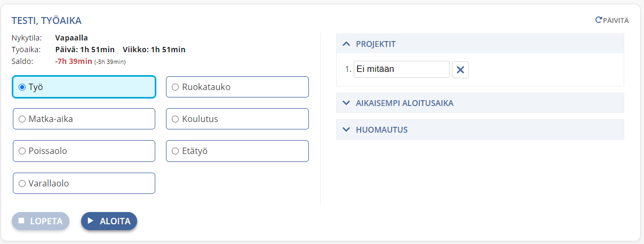Click the ALOITA button label
The image size is (644, 244).
coord(115,221)
